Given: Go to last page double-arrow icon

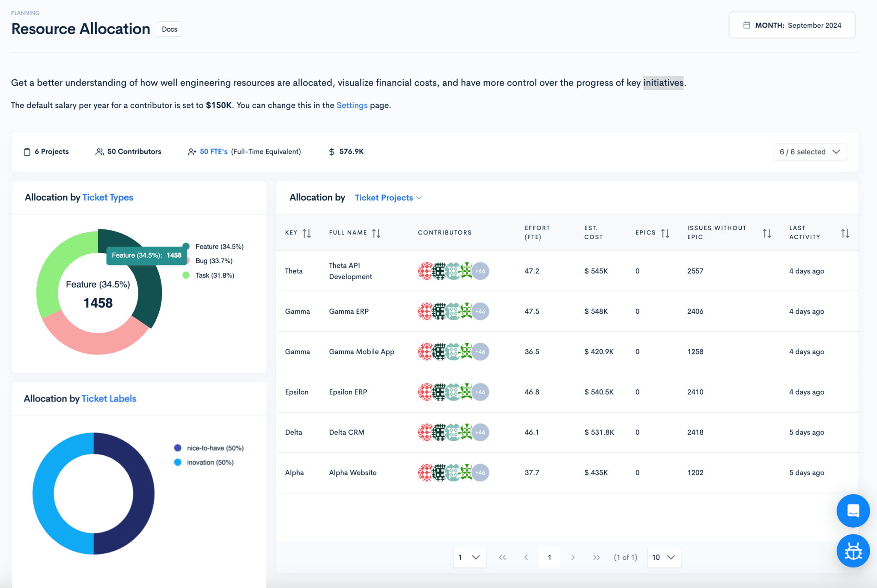Looking at the screenshot, I should (596, 557).
